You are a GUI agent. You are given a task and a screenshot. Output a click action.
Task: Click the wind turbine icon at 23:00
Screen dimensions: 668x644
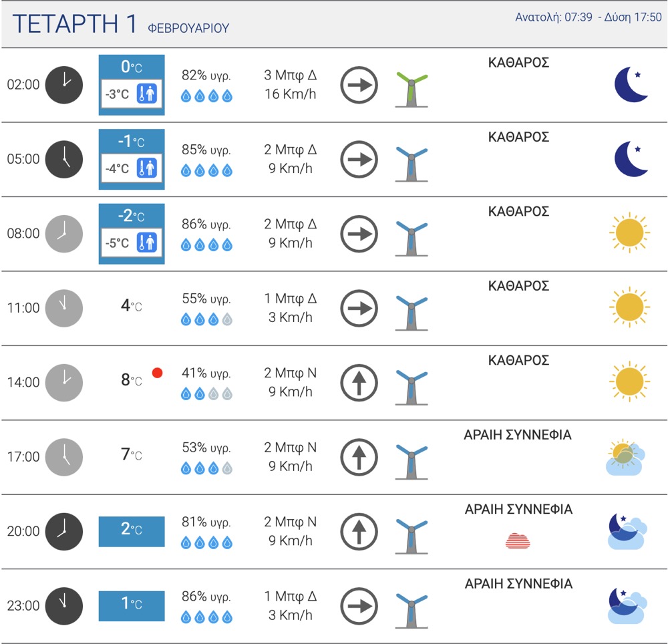pos(411,611)
